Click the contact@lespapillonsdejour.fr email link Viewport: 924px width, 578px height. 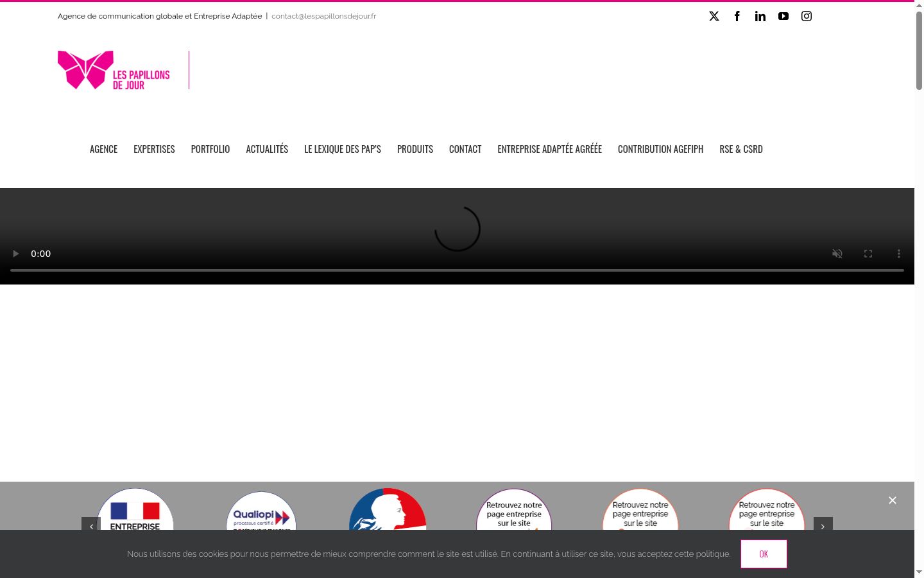click(x=324, y=16)
